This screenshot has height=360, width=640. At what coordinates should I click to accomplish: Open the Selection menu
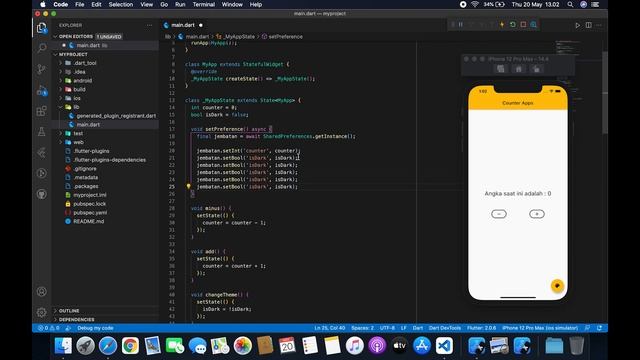click(120, 4)
